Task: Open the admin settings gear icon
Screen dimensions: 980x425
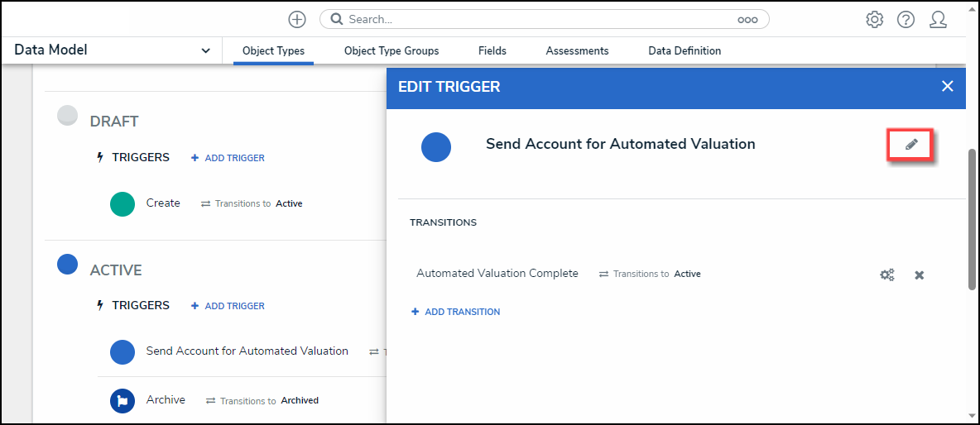Action: pos(874,19)
